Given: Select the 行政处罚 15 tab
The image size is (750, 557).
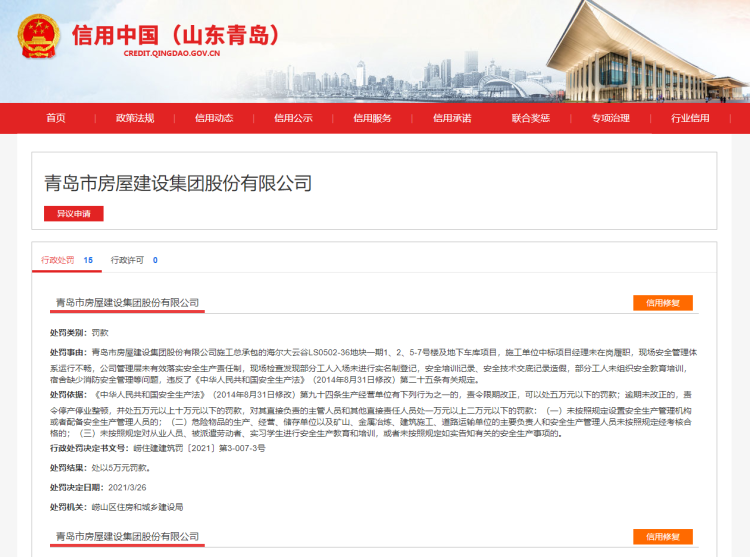Looking at the screenshot, I should [x=67, y=260].
